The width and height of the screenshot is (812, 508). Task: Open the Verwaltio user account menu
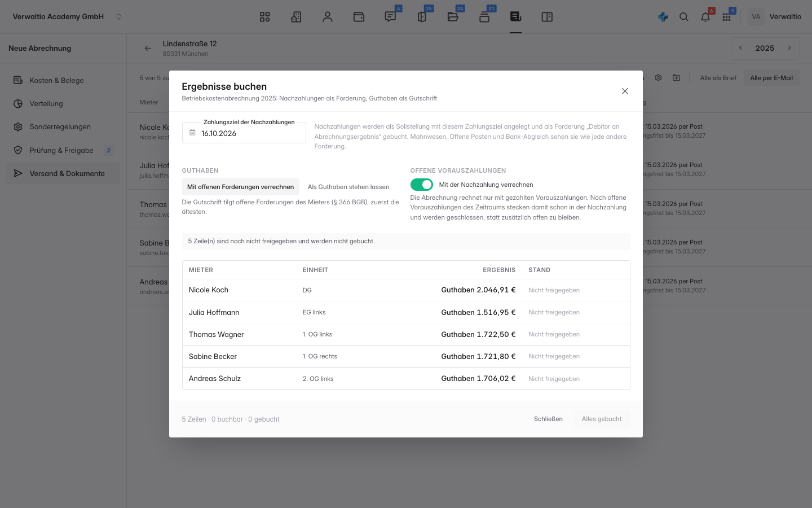[x=775, y=17]
